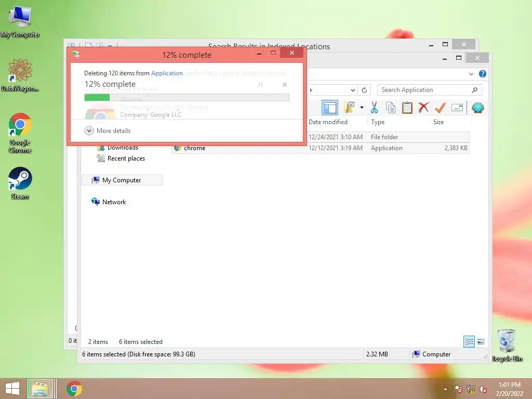Click the 2.32 MB status bar value
This screenshot has width=532, height=399.
click(x=377, y=354)
